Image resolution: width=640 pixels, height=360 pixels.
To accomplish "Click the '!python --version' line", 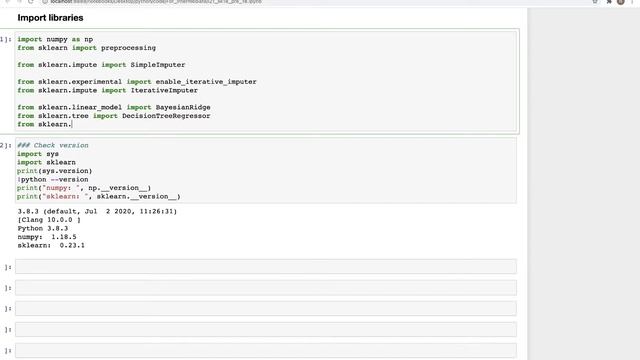I will click(53, 180).
